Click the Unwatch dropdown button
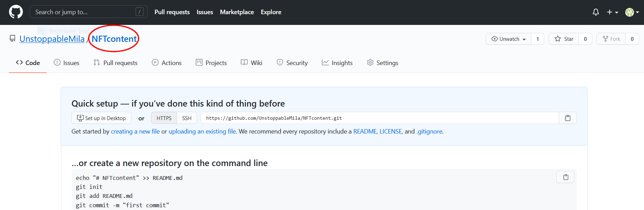The image size is (644, 210). coord(509,39)
